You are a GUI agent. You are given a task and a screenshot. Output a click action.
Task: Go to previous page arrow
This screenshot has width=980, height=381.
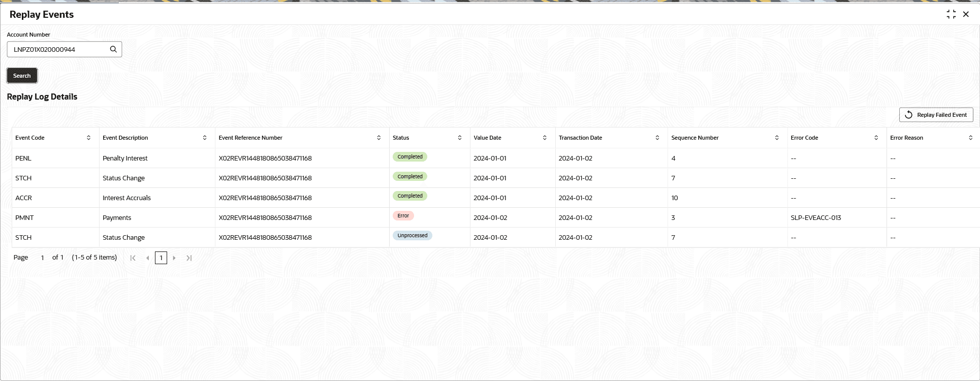pyautogui.click(x=148, y=258)
